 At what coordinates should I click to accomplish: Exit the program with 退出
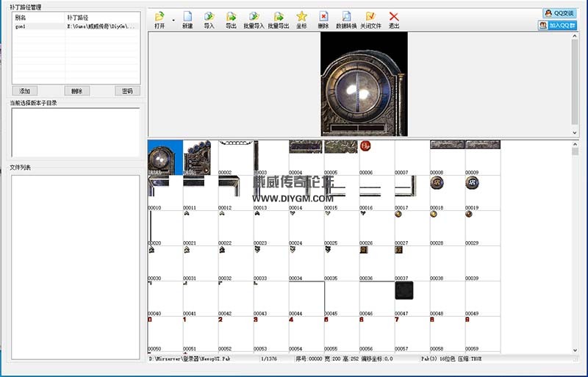(x=394, y=20)
